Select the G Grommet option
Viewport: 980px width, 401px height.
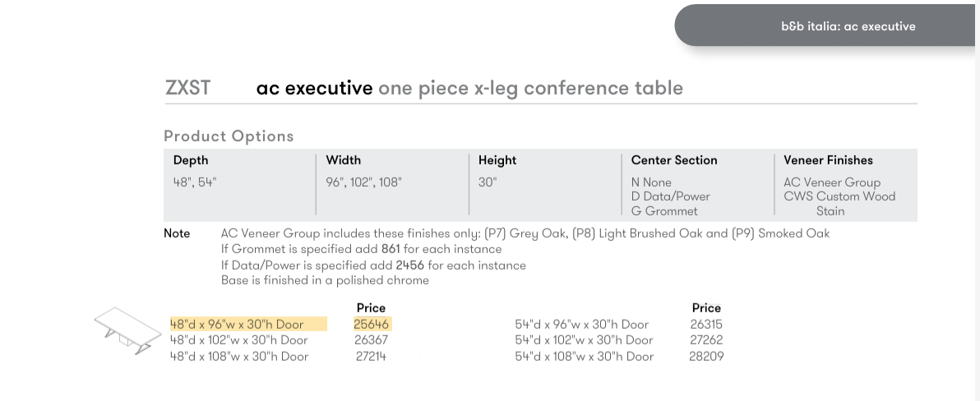(x=664, y=211)
